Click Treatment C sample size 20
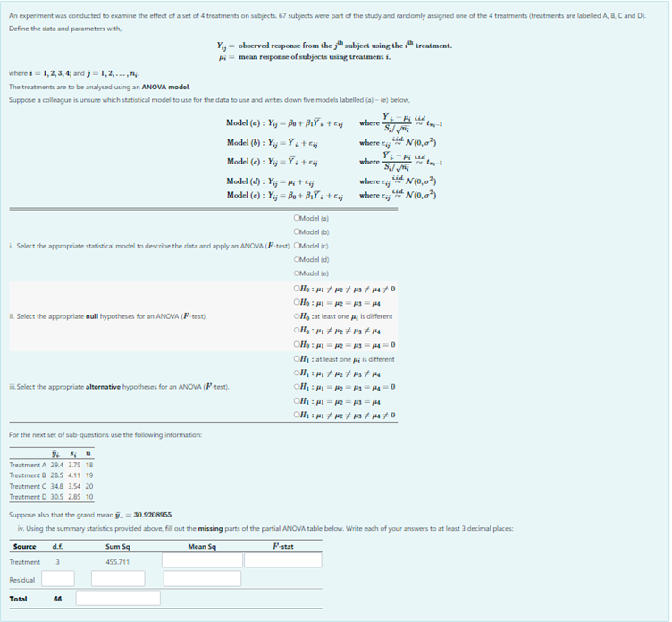 click(89, 486)
